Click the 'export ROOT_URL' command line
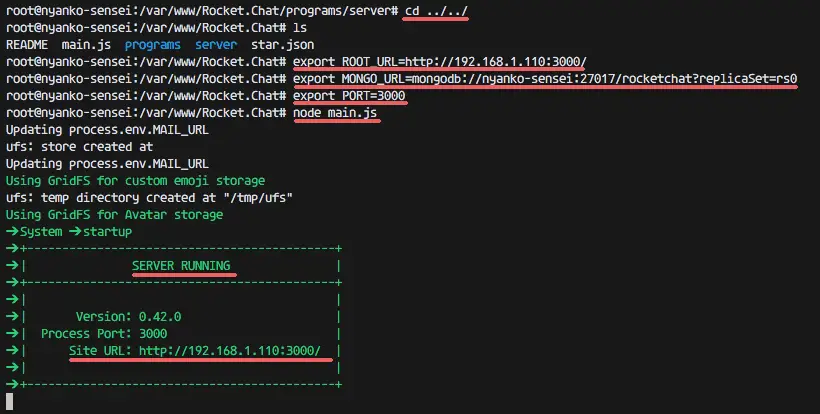820x414 pixels. point(439,62)
